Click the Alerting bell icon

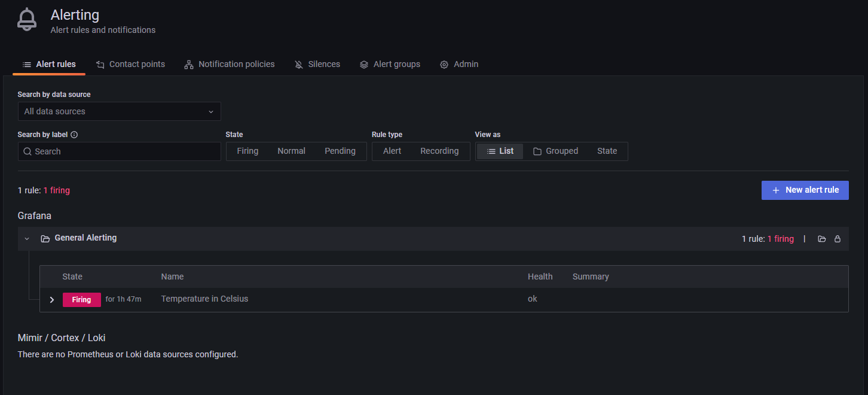click(x=27, y=19)
